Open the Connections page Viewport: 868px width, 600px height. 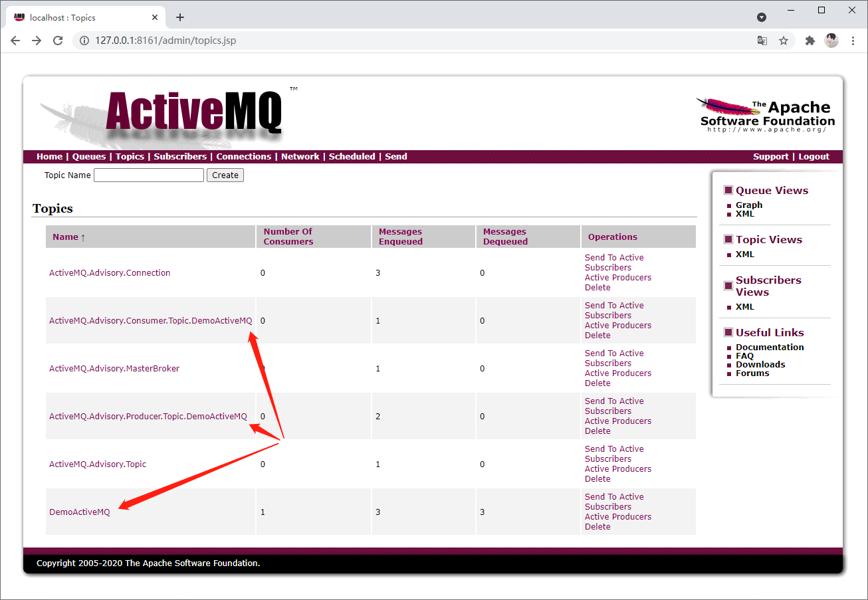click(x=243, y=157)
